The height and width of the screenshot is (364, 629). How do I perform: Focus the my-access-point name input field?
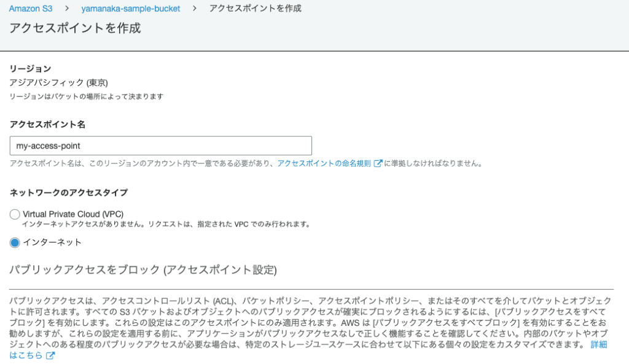[160, 146]
